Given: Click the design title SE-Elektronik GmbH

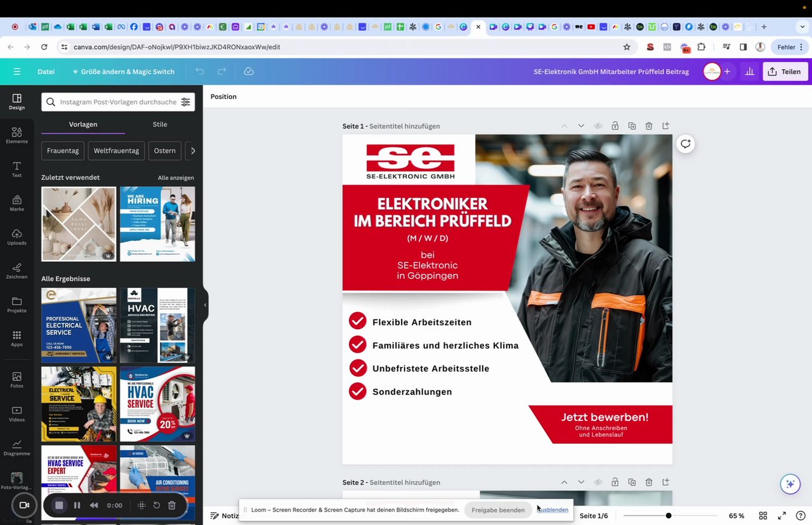Looking at the screenshot, I should click(611, 72).
